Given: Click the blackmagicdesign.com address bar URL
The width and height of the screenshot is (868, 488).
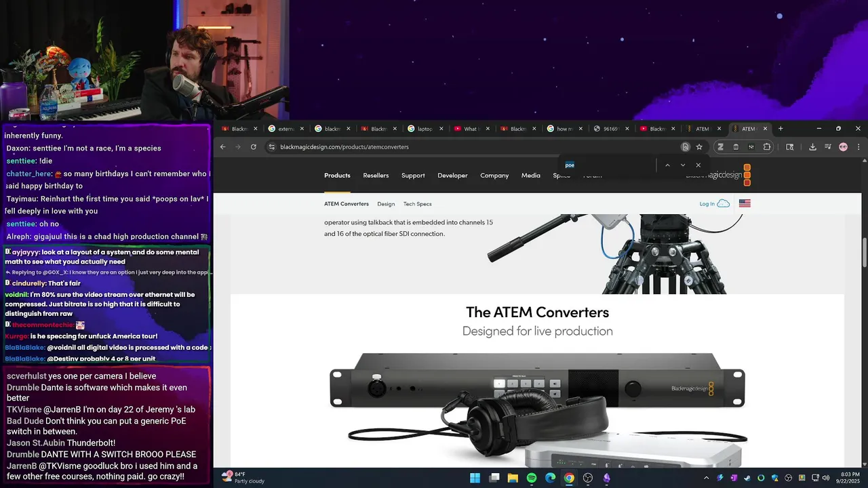Looking at the screenshot, I should click(344, 147).
